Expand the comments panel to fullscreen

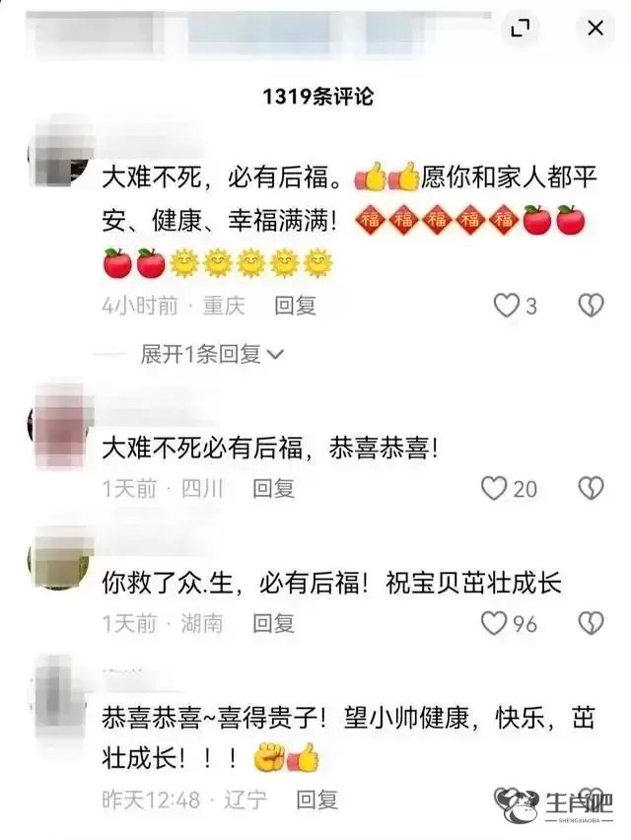coord(521,28)
